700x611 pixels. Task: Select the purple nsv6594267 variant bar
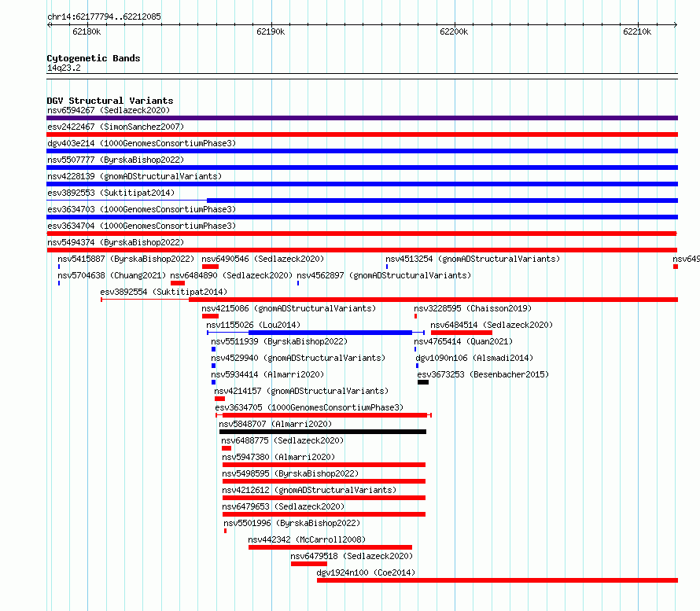(362, 118)
